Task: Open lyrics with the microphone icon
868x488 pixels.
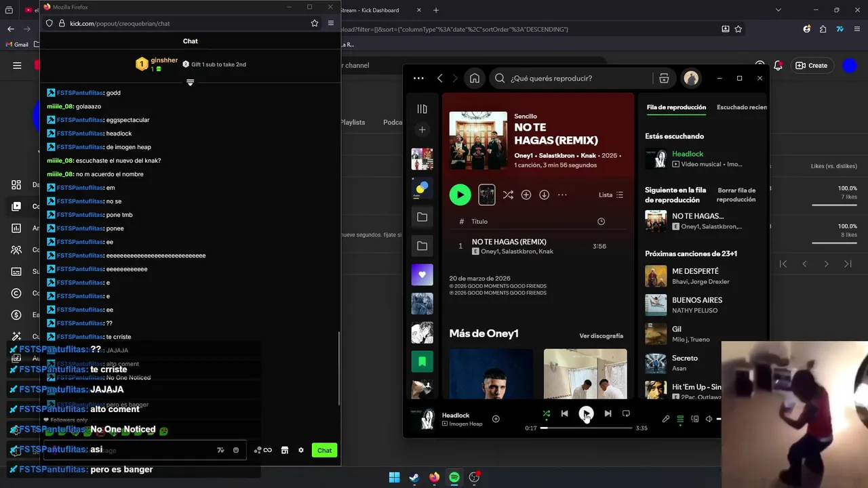Action: (666, 419)
